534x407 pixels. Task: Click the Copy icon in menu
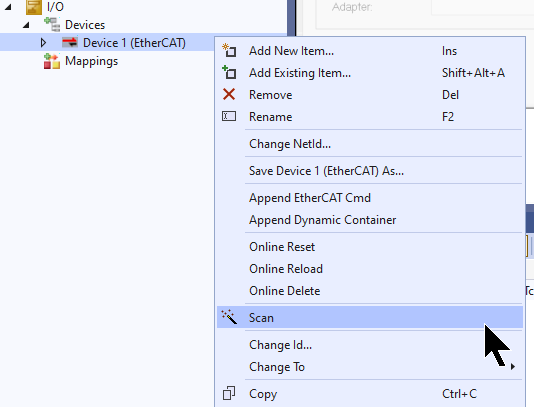(229, 393)
